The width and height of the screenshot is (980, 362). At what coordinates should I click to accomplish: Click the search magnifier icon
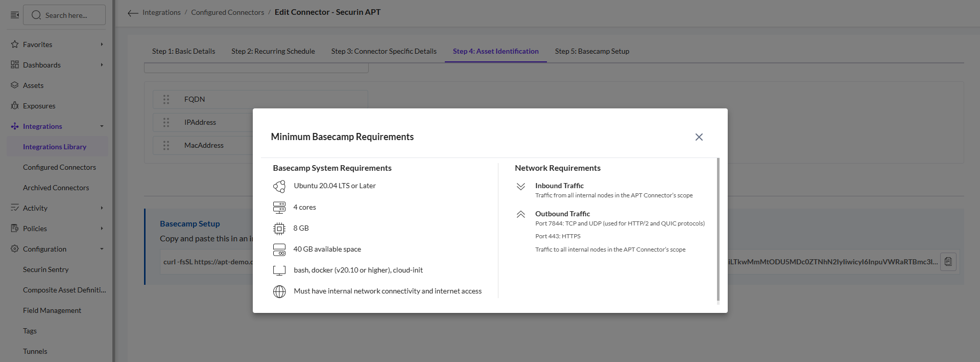[x=36, y=15]
